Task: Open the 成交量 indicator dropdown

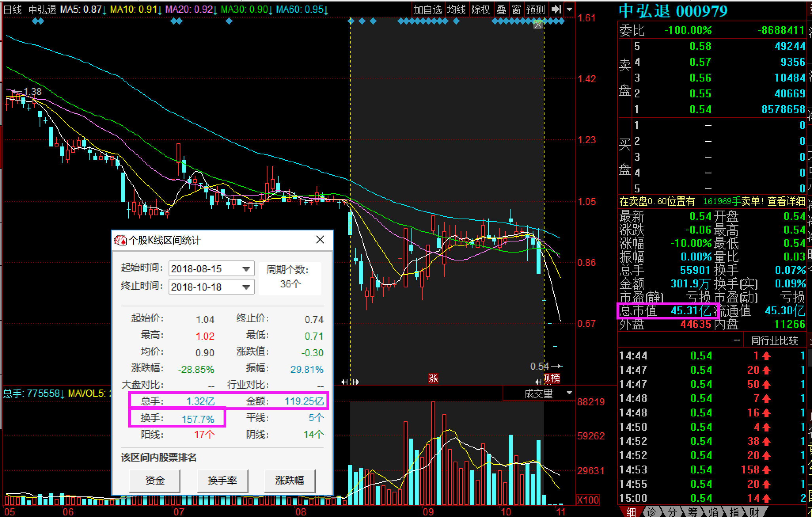Action: tap(569, 393)
